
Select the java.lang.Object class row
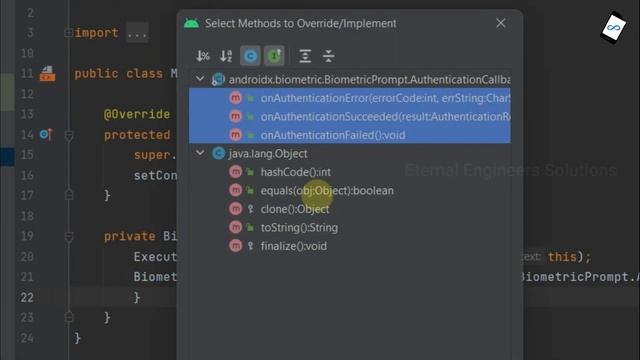[350, 153]
